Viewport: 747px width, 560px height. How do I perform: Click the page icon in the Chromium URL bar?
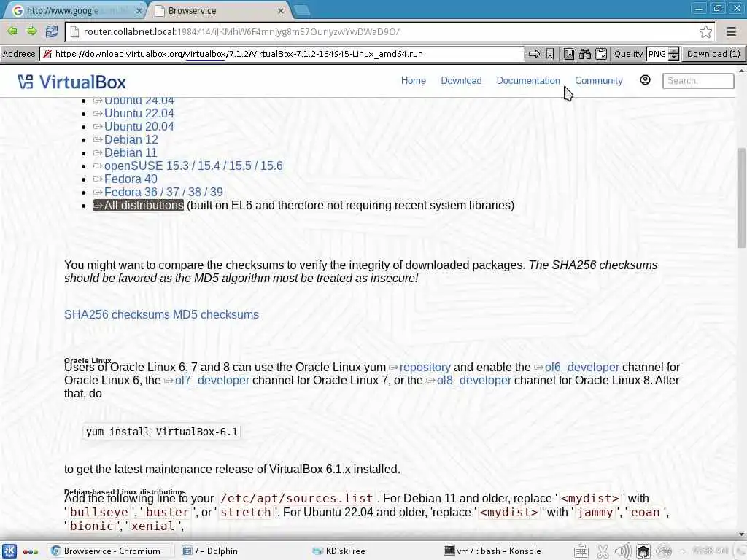click(74, 32)
